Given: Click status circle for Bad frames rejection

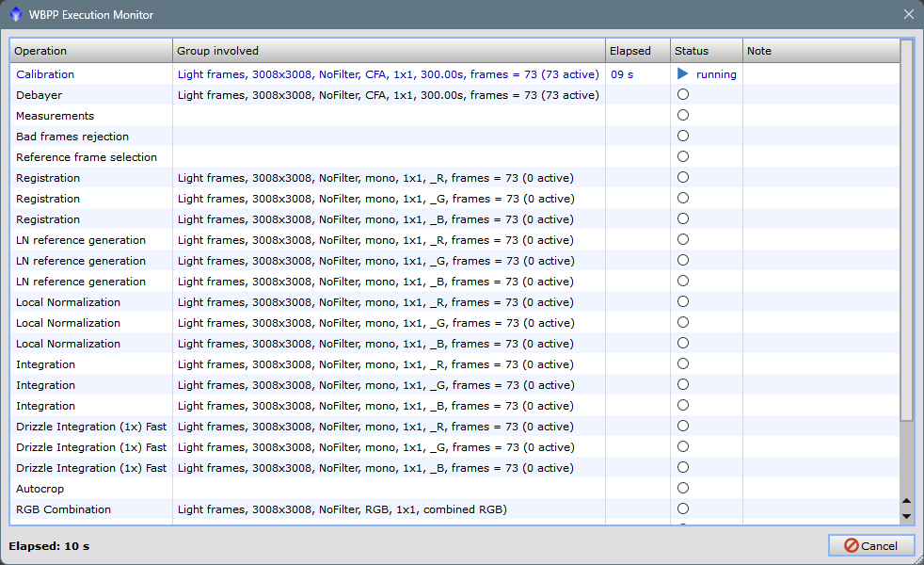Looking at the screenshot, I should coord(683,136).
